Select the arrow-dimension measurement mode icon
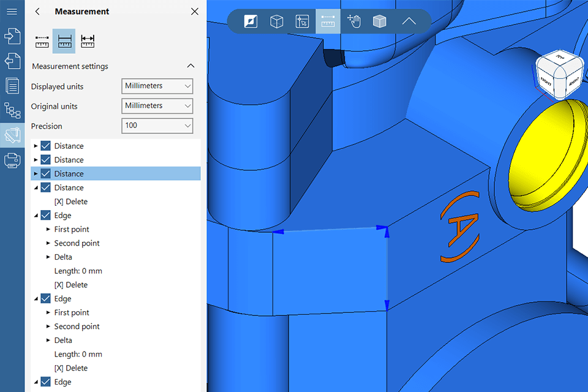Screen dimensions: 588x392 point(88,41)
